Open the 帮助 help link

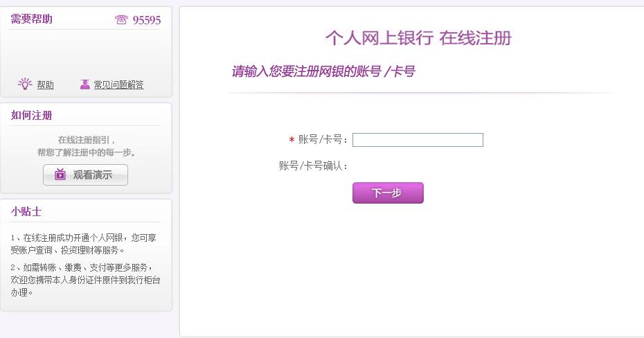tap(45, 85)
